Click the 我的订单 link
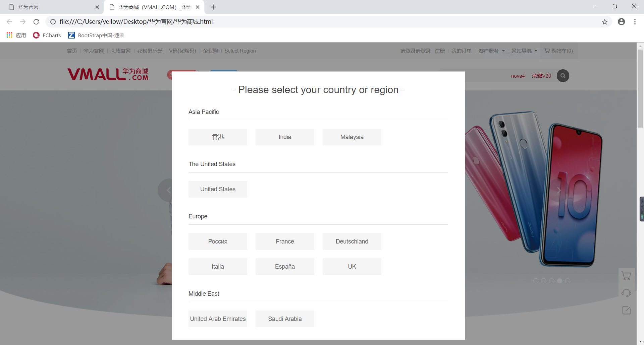This screenshot has height=345, width=644. pos(462,51)
